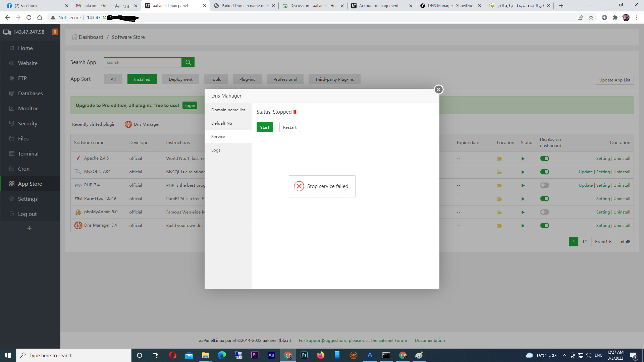Switch to Domain name list tab
This screenshot has height=362, width=644.
[228, 110]
